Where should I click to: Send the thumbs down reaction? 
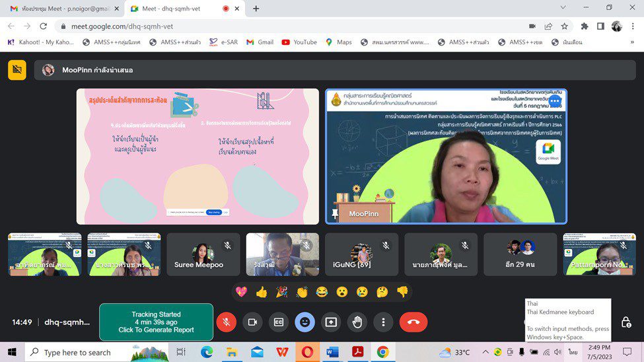pos(402,292)
